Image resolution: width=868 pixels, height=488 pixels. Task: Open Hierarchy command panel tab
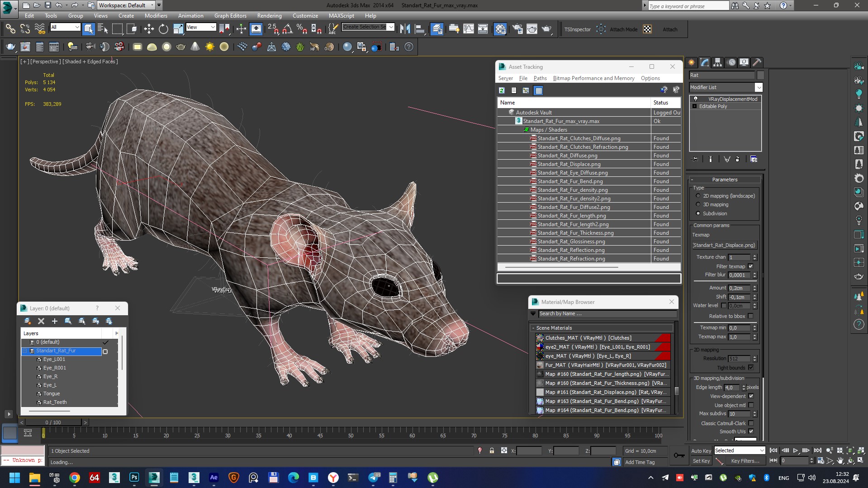coord(718,62)
